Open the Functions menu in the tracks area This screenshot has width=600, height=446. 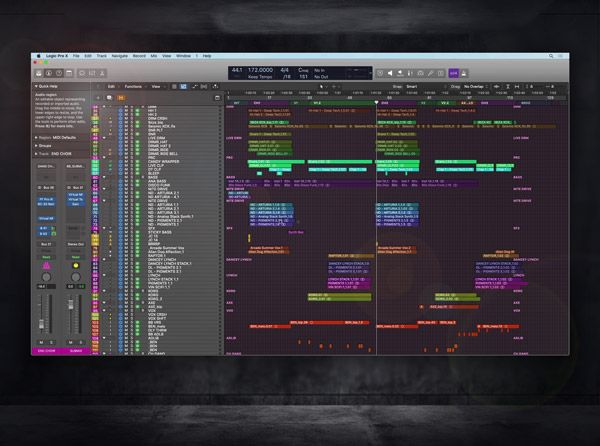coord(132,86)
